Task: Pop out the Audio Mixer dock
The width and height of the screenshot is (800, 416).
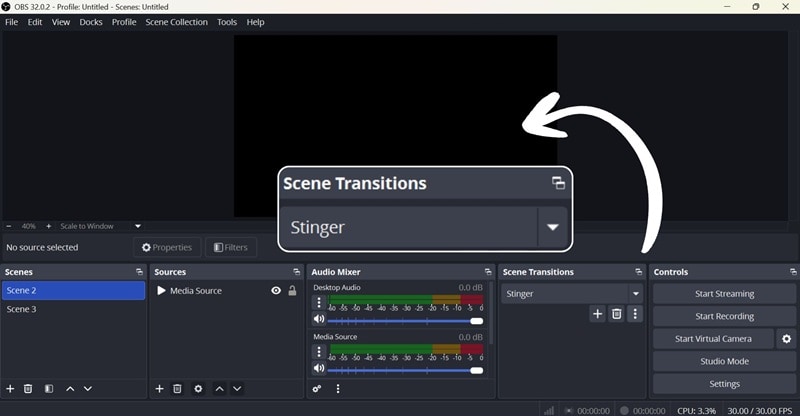Action: (x=488, y=272)
